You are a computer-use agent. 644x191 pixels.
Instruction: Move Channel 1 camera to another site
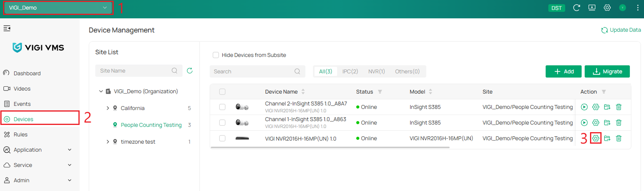point(607,123)
